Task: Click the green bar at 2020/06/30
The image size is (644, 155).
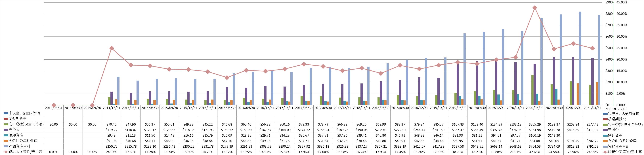Action: 532,90
